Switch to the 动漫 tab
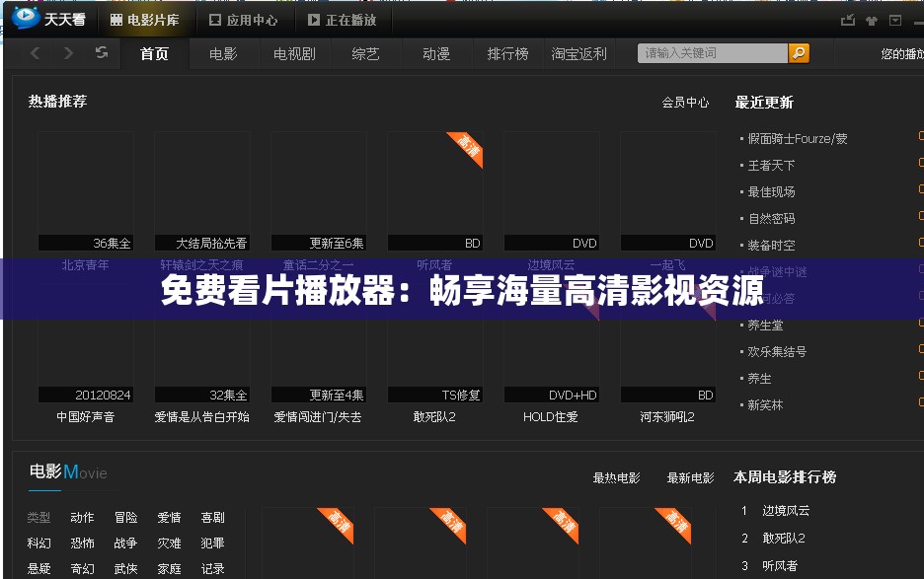The height and width of the screenshot is (579, 924). click(x=435, y=53)
